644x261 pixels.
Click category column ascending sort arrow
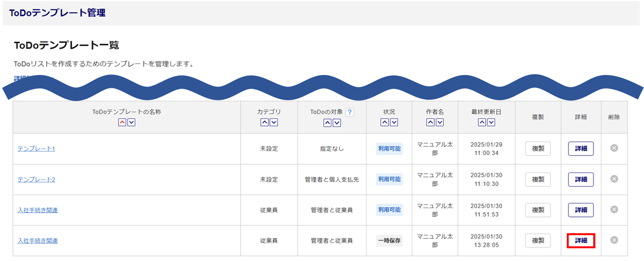264,122
